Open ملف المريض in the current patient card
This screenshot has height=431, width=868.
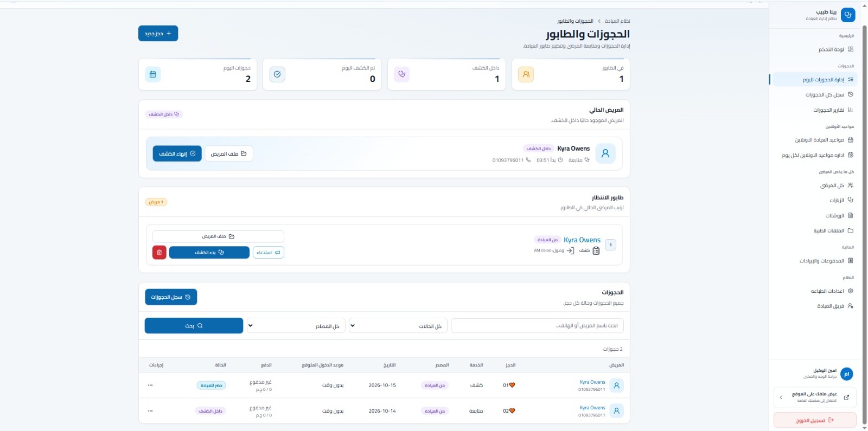[x=228, y=154]
